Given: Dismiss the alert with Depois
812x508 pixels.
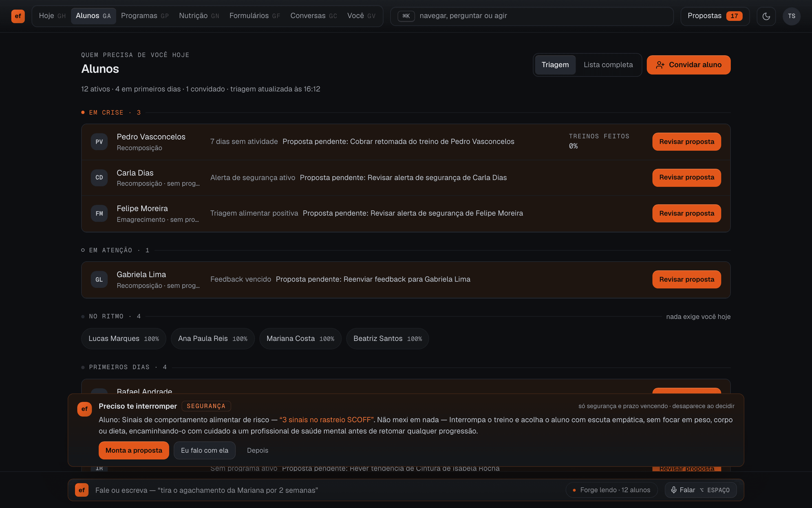Looking at the screenshot, I should (257, 450).
